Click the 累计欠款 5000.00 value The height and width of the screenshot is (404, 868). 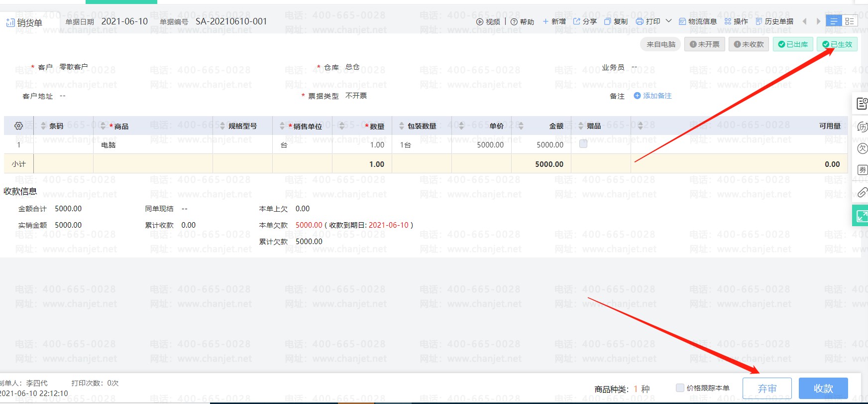(309, 242)
